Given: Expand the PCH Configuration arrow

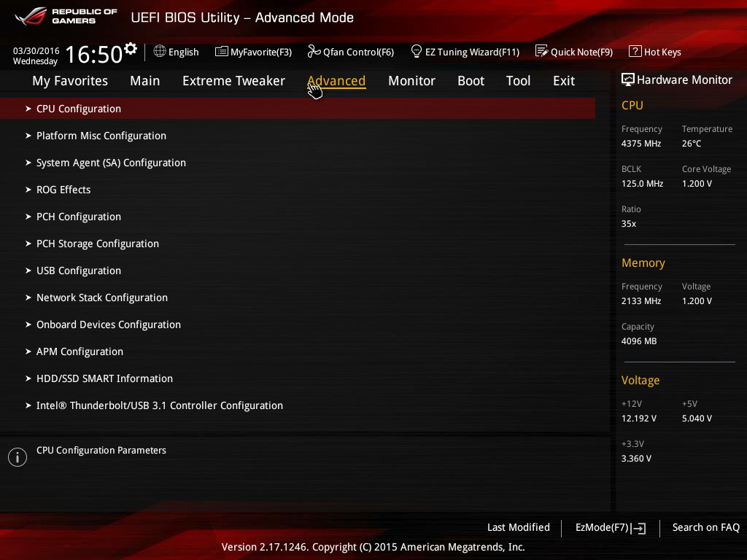Looking at the screenshot, I should [28, 217].
